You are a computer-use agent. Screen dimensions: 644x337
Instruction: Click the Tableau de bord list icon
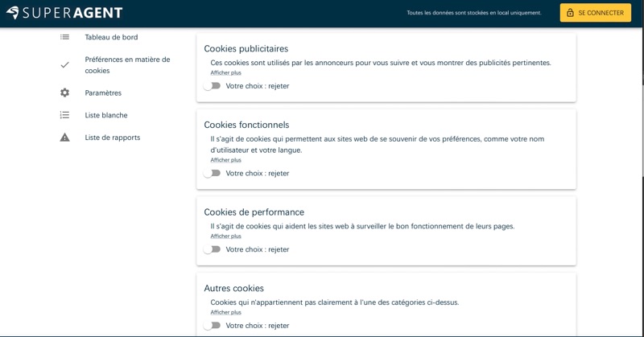64,37
